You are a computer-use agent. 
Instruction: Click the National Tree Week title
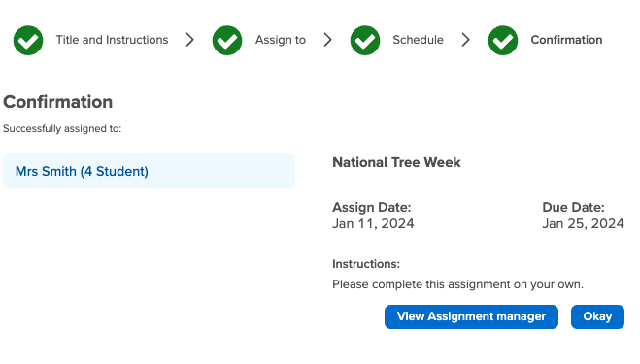(396, 162)
